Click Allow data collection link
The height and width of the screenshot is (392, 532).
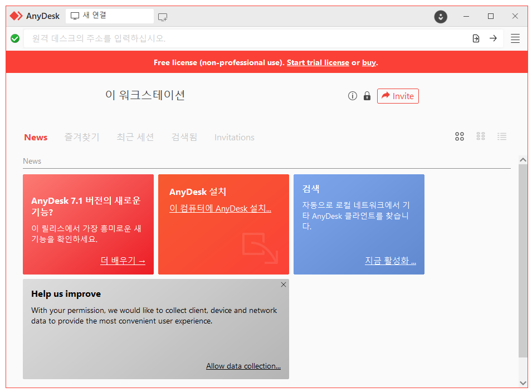tap(243, 366)
